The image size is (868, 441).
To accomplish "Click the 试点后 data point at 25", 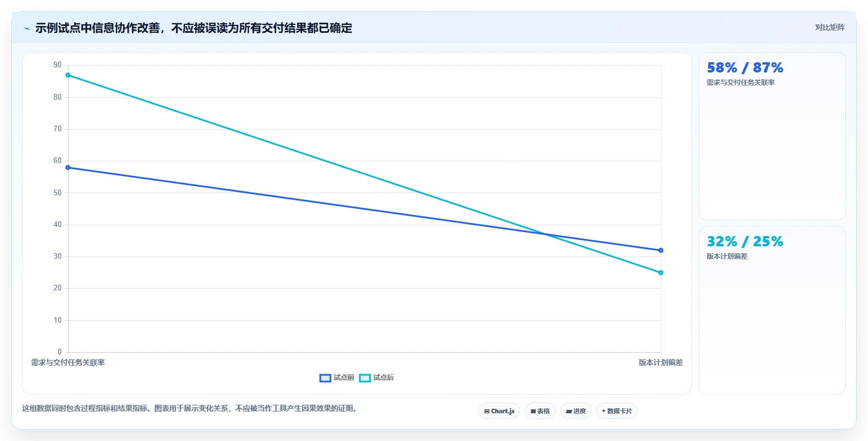I will point(661,273).
